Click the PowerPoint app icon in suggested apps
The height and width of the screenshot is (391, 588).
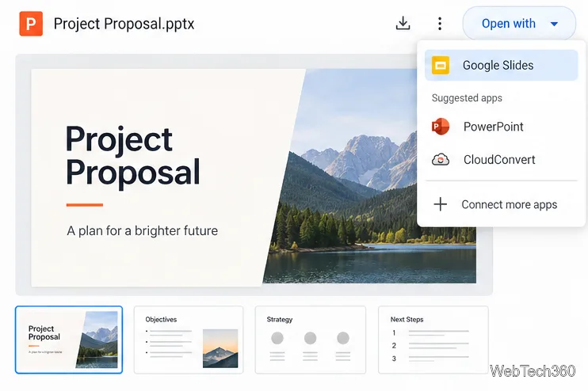point(441,127)
